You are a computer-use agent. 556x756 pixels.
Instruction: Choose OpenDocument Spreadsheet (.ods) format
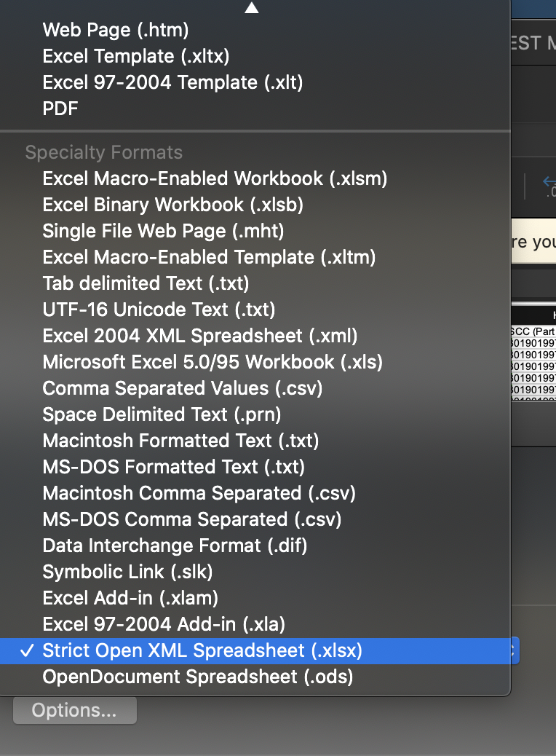[x=198, y=677]
